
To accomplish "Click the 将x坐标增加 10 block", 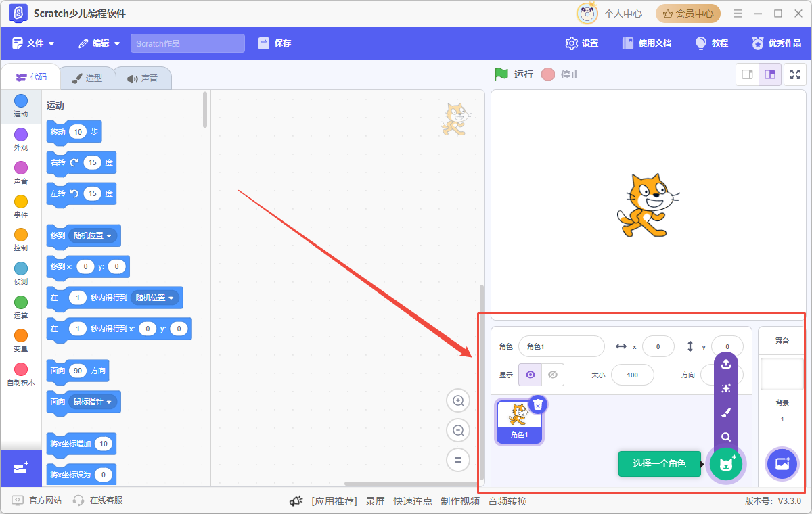I will click(x=81, y=444).
